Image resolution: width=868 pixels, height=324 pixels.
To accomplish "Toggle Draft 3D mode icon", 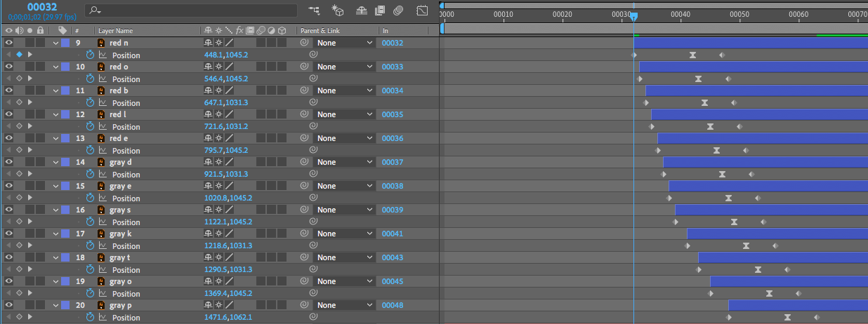I will pos(338,11).
